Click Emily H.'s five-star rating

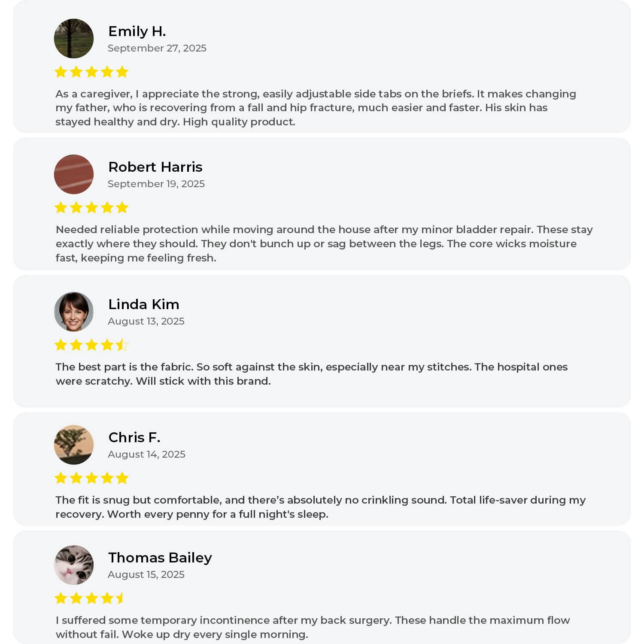click(x=91, y=72)
